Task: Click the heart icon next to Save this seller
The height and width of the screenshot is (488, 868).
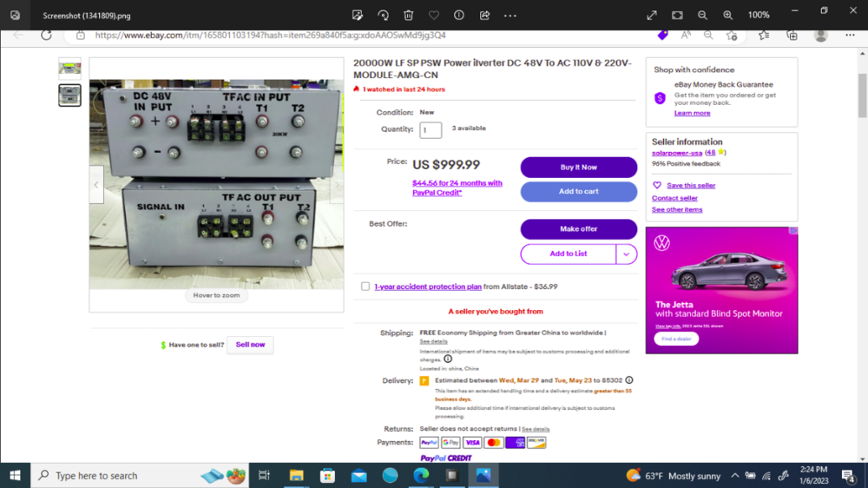Action: (657, 185)
